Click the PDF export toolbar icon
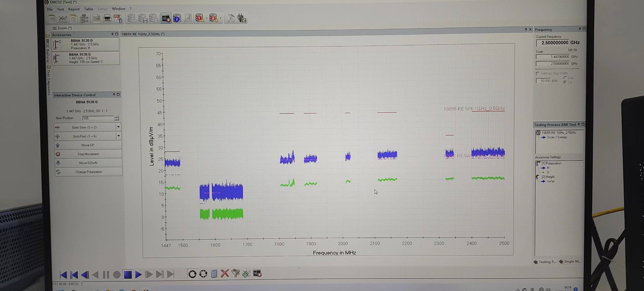Image resolution: width=644 pixels, height=291 pixels. click(x=118, y=18)
